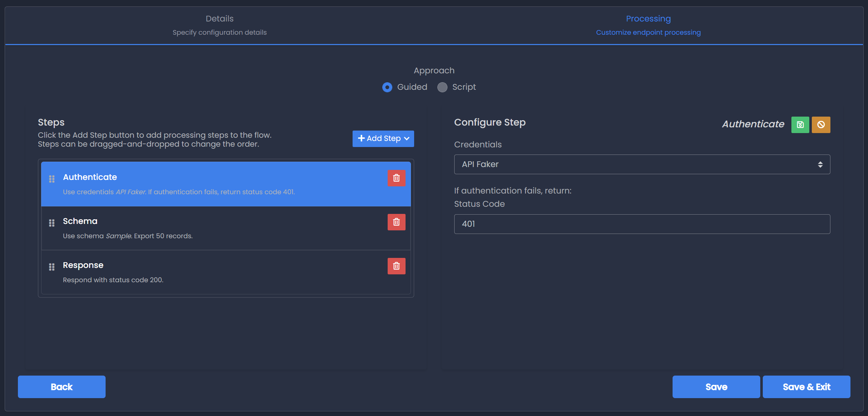Click the Back button
Screen dimensions: 868x416
point(62,387)
